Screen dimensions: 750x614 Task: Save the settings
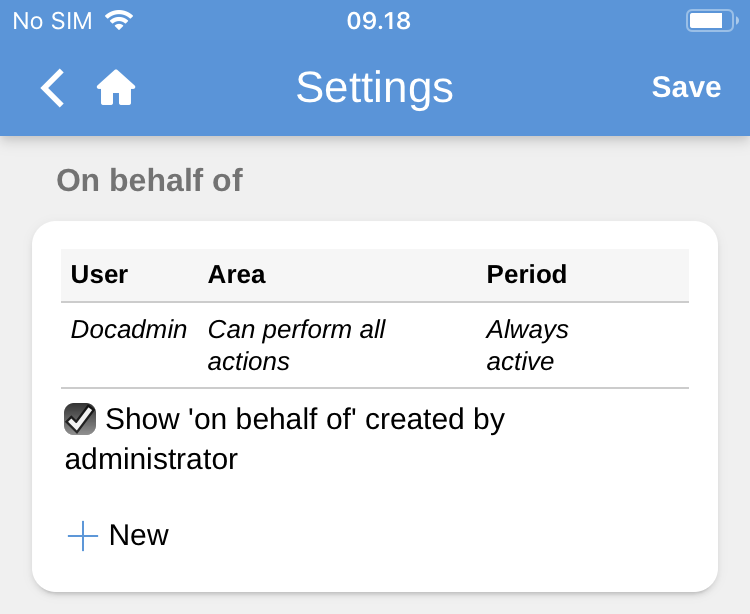click(686, 87)
